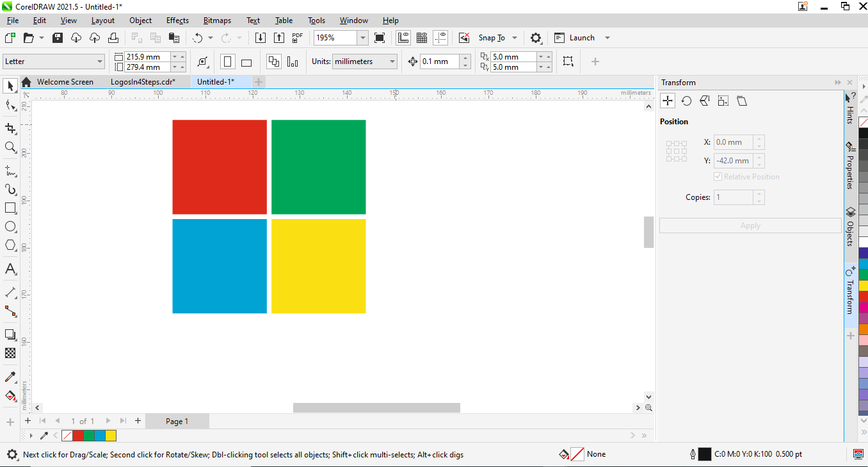Toggle All Pages layout button
This screenshot has width=868, height=467.
point(274,61)
